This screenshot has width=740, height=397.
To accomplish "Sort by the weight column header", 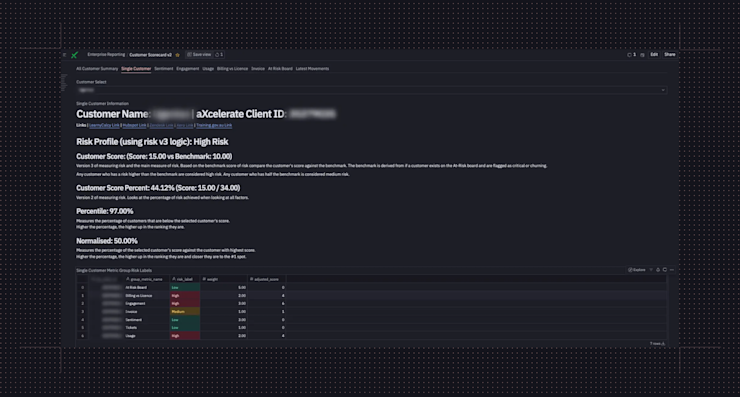I will [x=224, y=279].
